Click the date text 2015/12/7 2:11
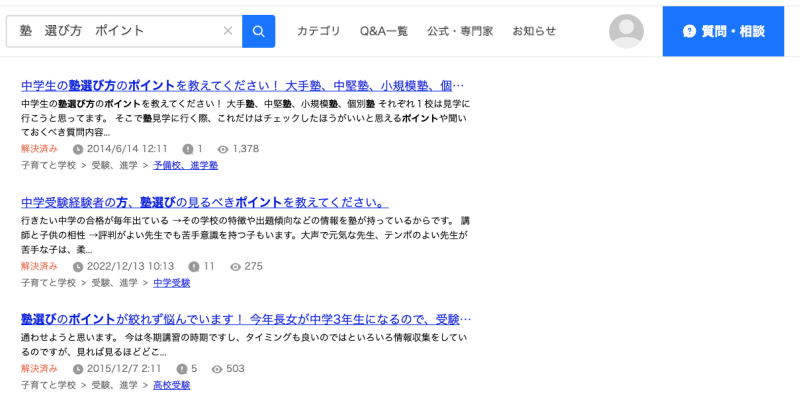 [x=124, y=368]
